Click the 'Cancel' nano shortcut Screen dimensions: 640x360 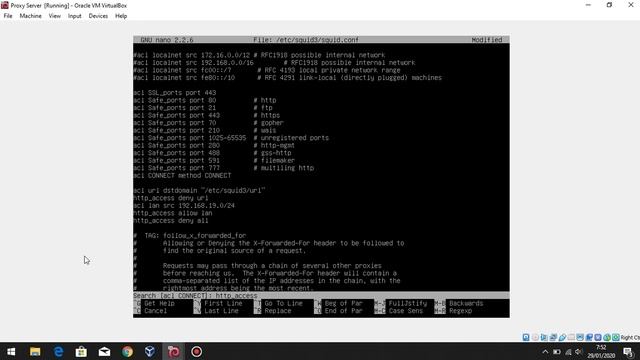tap(156, 311)
